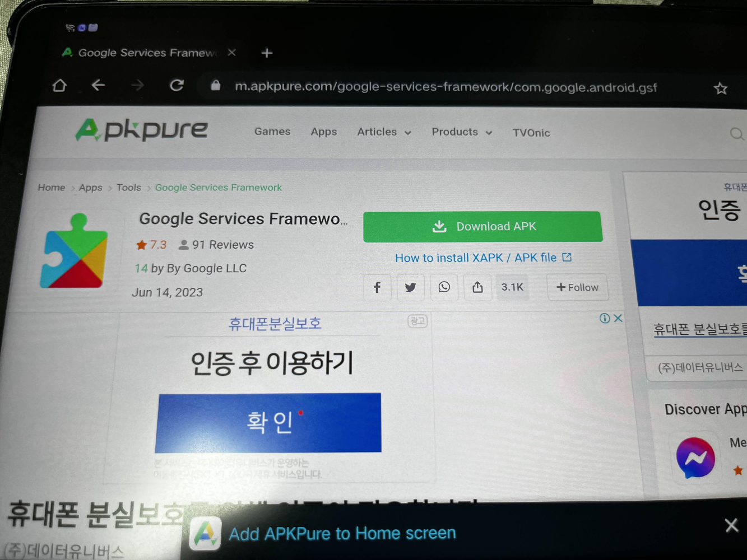Click the Jun 14, 2023 date
Image resolution: width=747 pixels, height=560 pixels.
(x=168, y=292)
